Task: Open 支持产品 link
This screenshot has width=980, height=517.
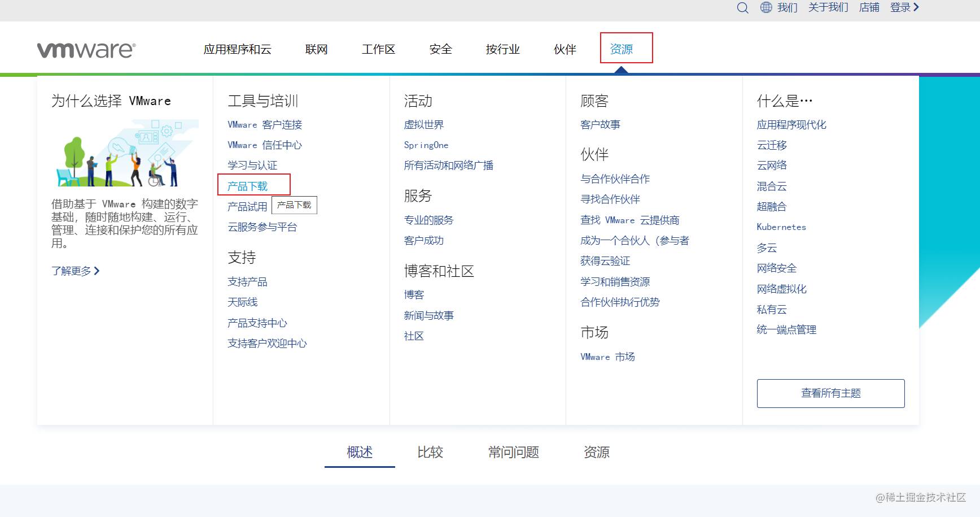Action: (247, 282)
